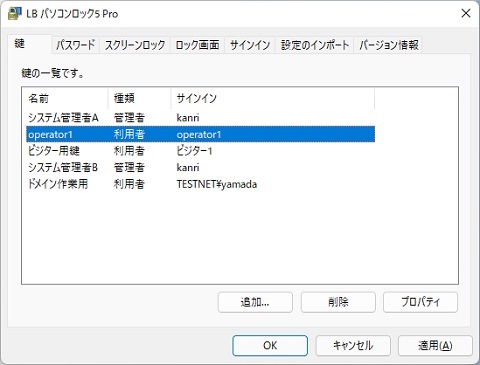The height and width of the screenshot is (365, 480).
Task: Open the スクリーンロック tab
Action: 135,45
